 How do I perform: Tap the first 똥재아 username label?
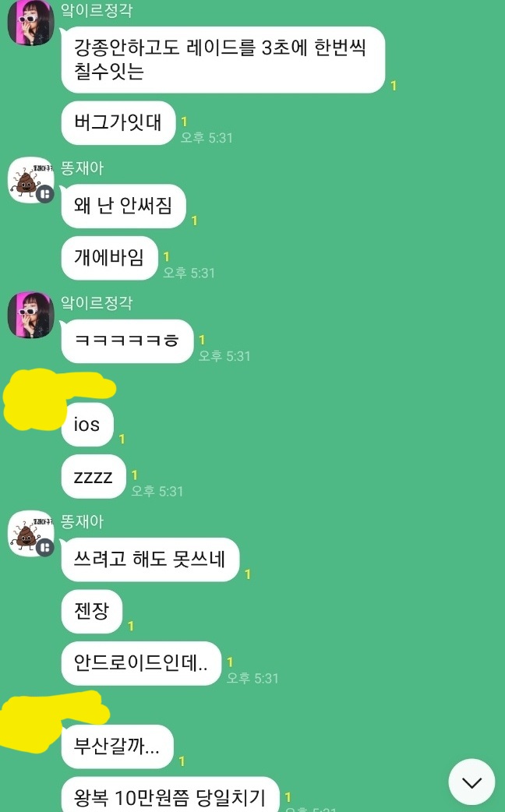point(83,168)
